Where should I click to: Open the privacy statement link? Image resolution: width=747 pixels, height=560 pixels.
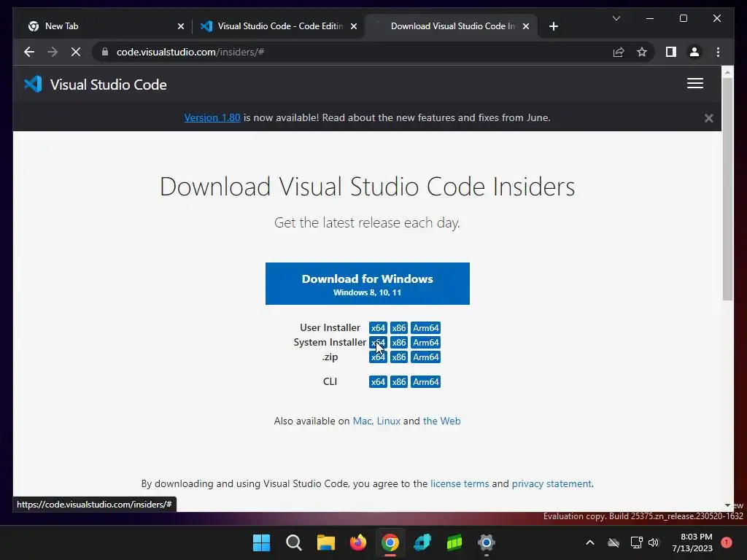click(551, 484)
